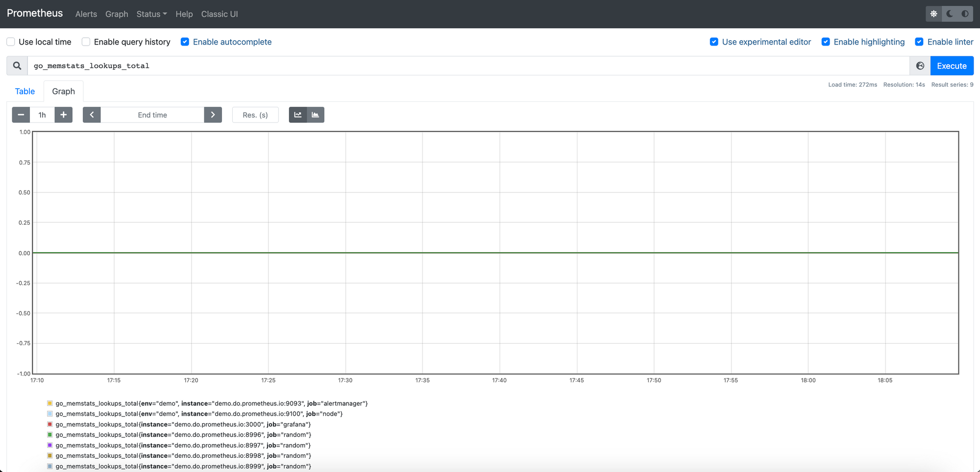The width and height of the screenshot is (980, 472).
Task: Select the line chart display icon
Action: click(x=297, y=115)
